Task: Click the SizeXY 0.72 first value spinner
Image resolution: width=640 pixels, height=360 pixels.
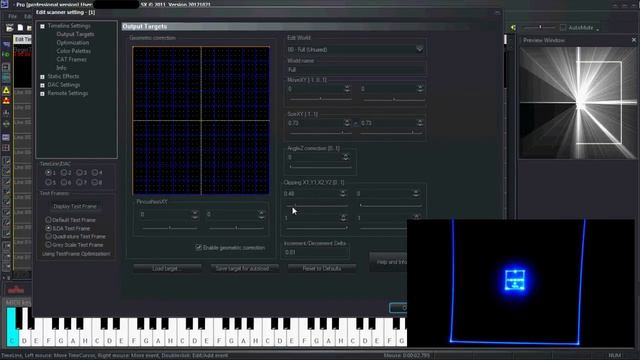Action: (x=347, y=123)
